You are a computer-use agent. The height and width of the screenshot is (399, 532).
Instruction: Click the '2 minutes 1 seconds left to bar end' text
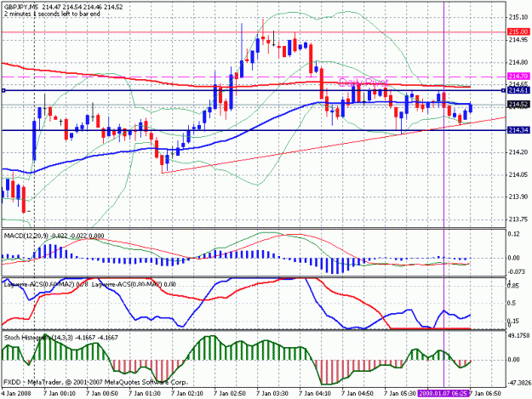tap(52, 14)
